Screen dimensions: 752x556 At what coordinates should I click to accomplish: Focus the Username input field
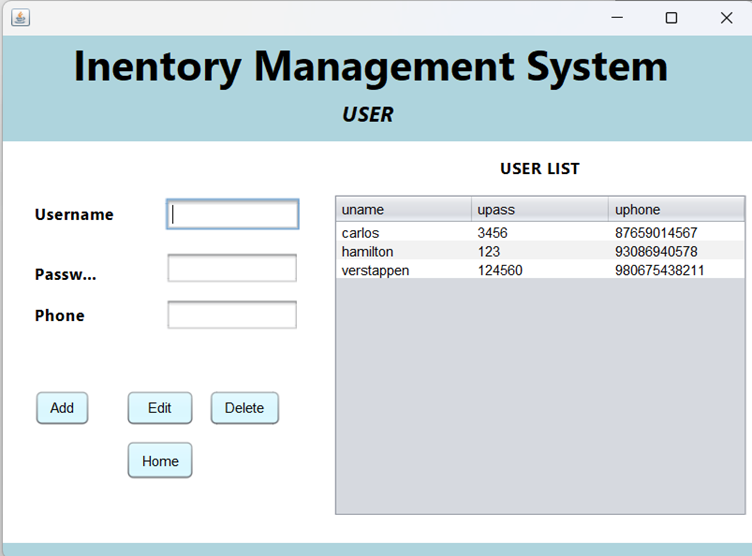pos(233,214)
